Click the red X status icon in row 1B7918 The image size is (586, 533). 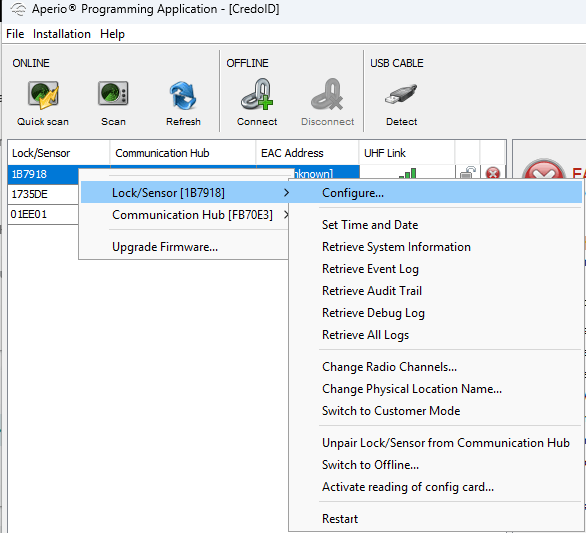coord(493,173)
